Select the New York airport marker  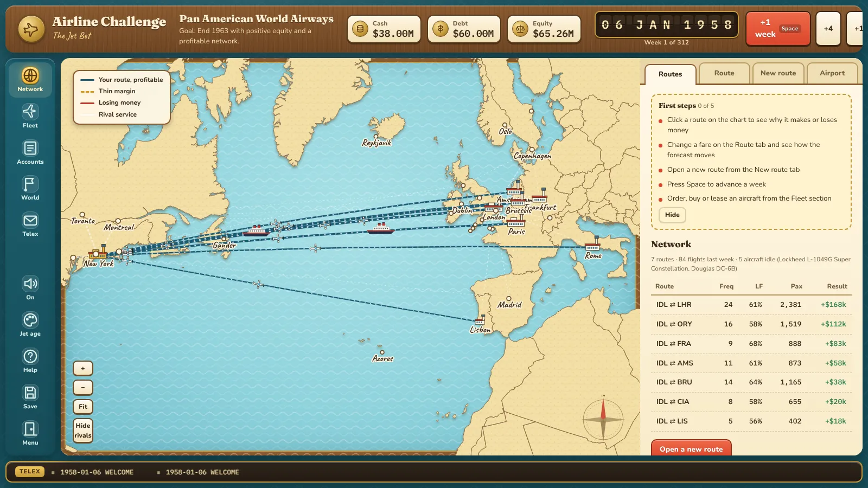coord(98,253)
